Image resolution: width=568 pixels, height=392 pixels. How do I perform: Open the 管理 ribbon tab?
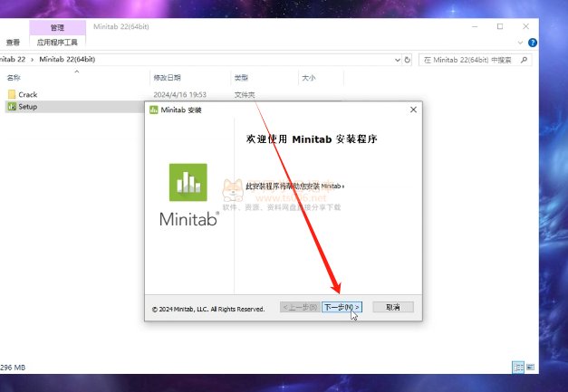[57, 27]
